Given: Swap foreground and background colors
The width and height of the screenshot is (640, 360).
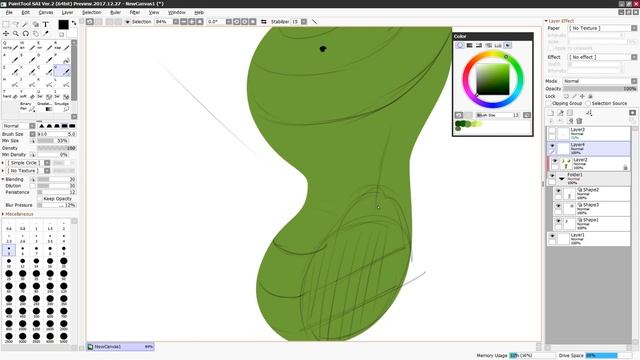Looking at the screenshot, I should [74, 23].
